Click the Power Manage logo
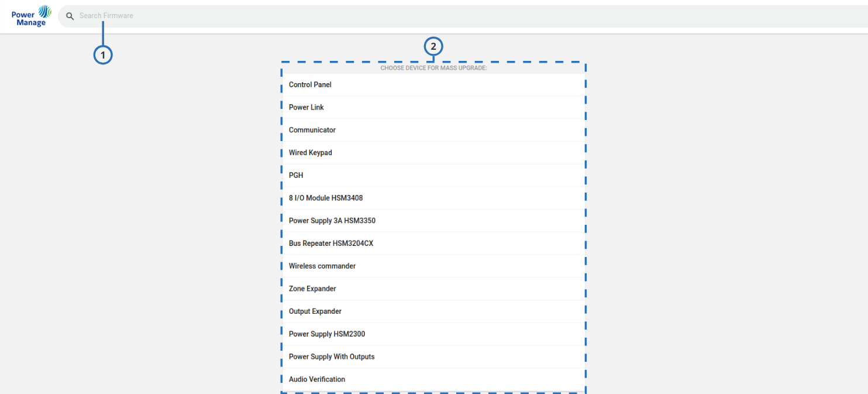This screenshot has width=868, height=394. coord(30,16)
